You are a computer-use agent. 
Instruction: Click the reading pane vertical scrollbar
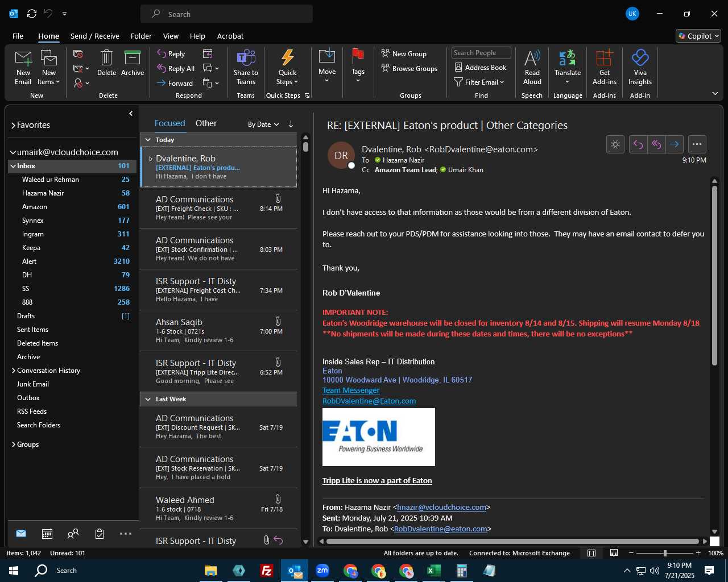(x=715, y=275)
